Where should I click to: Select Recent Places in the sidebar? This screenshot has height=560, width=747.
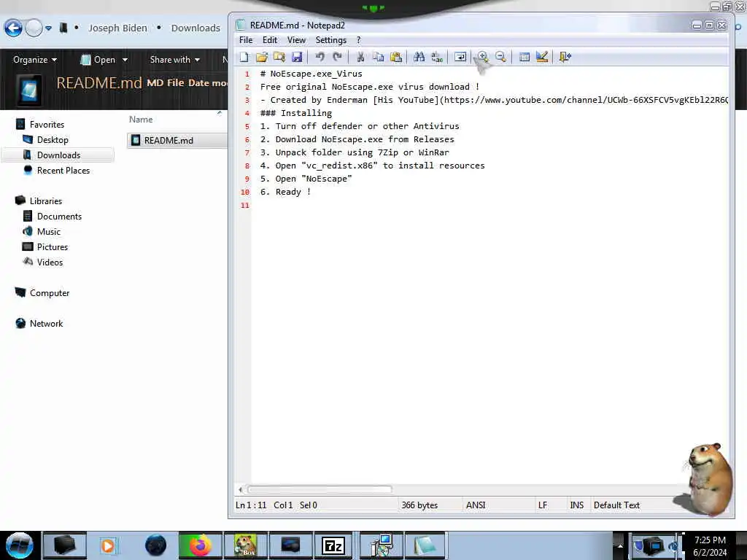click(x=63, y=171)
